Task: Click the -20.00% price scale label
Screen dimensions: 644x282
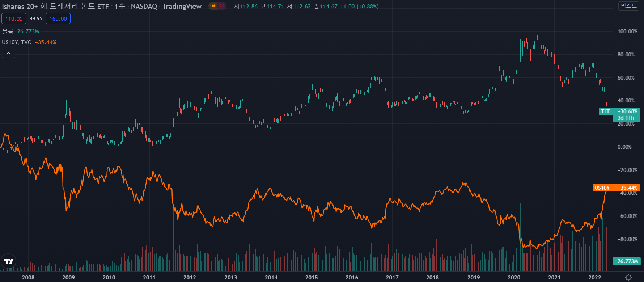Action: pyautogui.click(x=627, y=170)
